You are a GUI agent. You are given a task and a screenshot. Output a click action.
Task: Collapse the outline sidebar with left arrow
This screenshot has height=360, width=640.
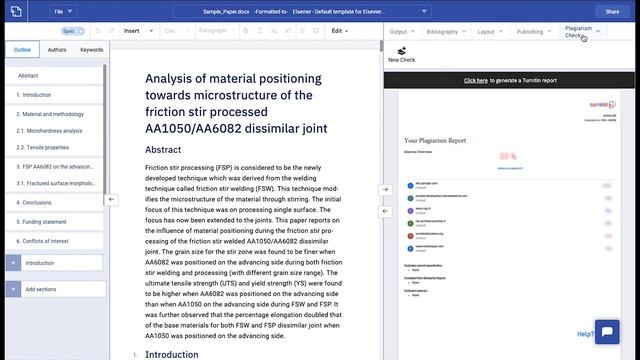(111, 200)
